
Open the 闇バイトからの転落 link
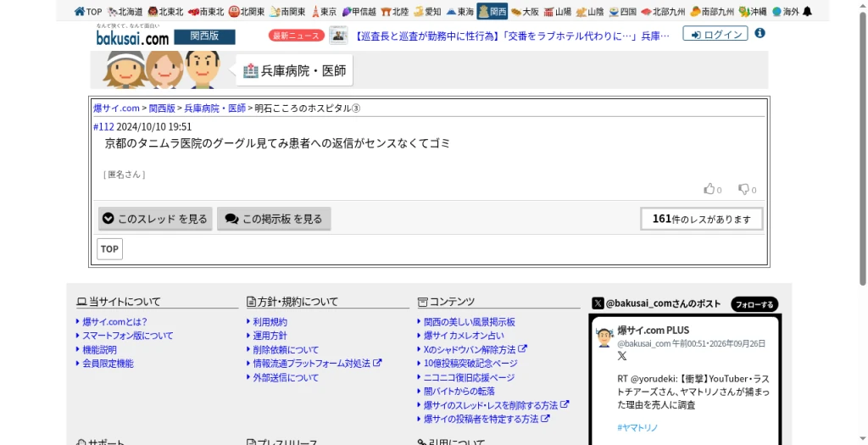click(x=459, y=392)
